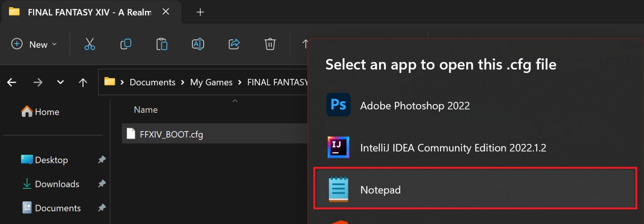This screenshot has width=644, height=224.
Task: Open Desktop in the sidebar
Action: click(x=44, y=160)
